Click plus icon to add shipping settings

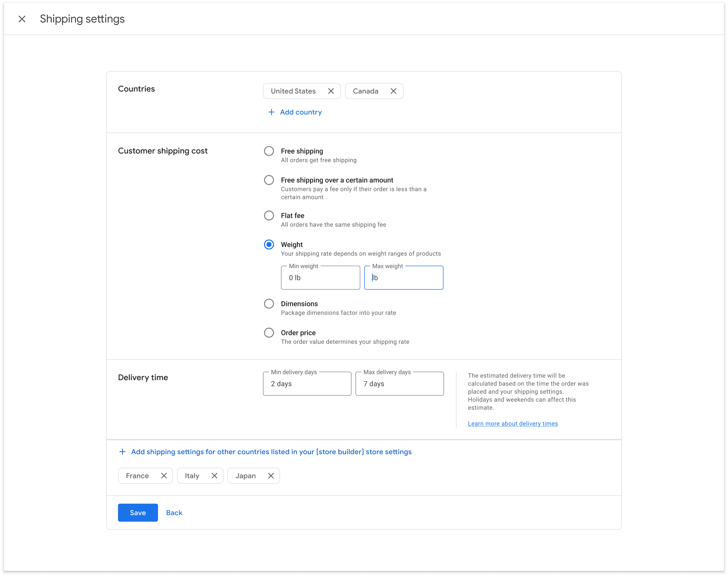(x=122, y=451)
